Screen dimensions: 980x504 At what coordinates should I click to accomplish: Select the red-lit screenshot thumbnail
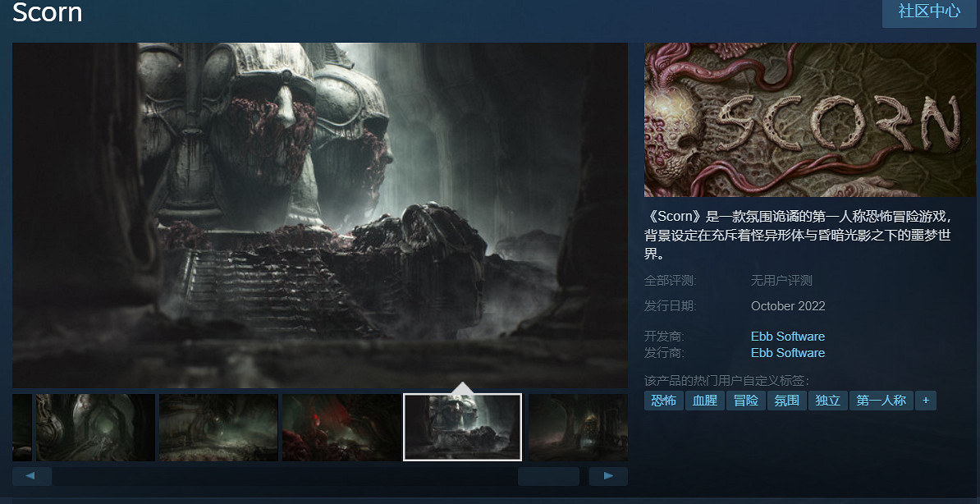[x=341, y=427]
